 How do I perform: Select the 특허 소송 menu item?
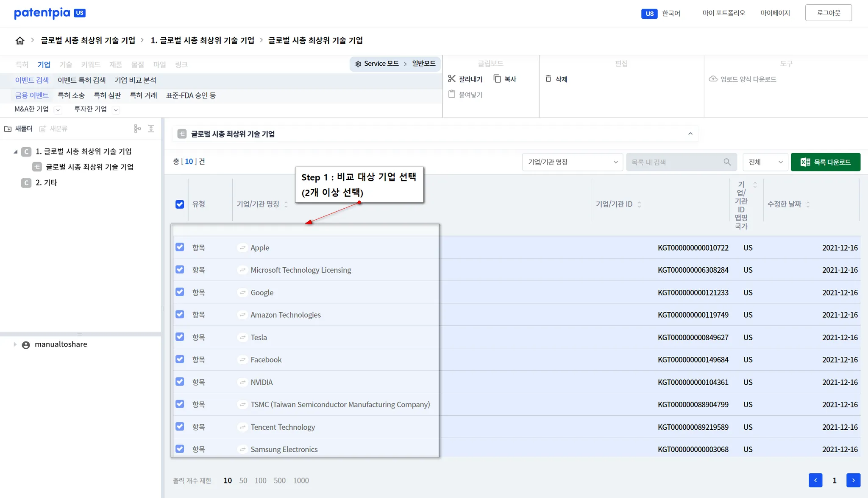(x=71, y=95)
